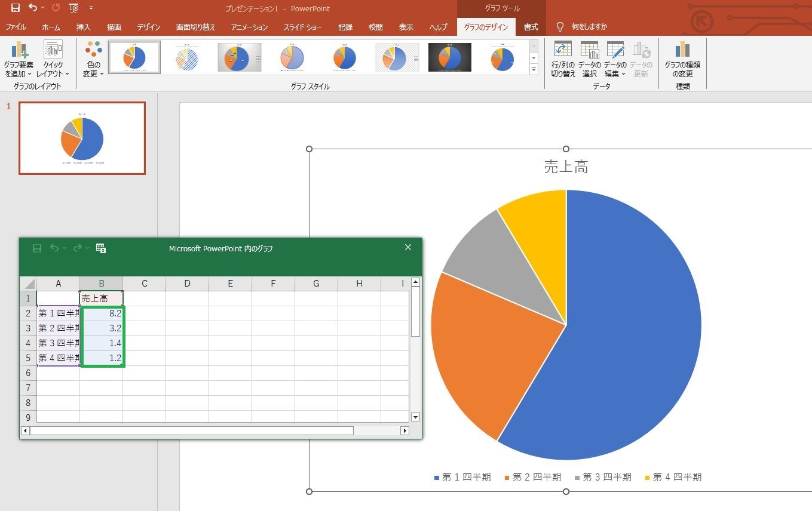Select cell B2 with value 8.2
The height and width of the screenshot is (511, 812).
(102, 313)
